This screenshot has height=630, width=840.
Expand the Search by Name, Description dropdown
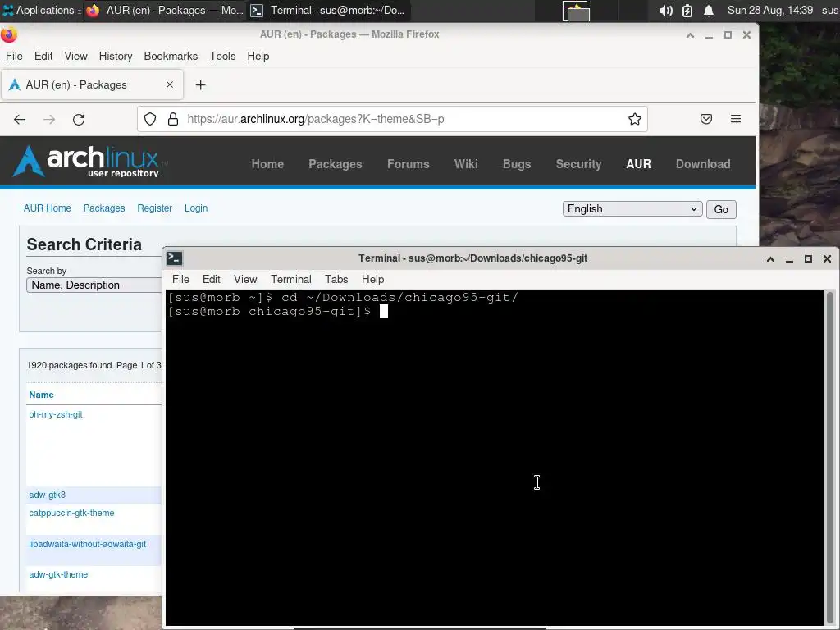tap(94, 285)
